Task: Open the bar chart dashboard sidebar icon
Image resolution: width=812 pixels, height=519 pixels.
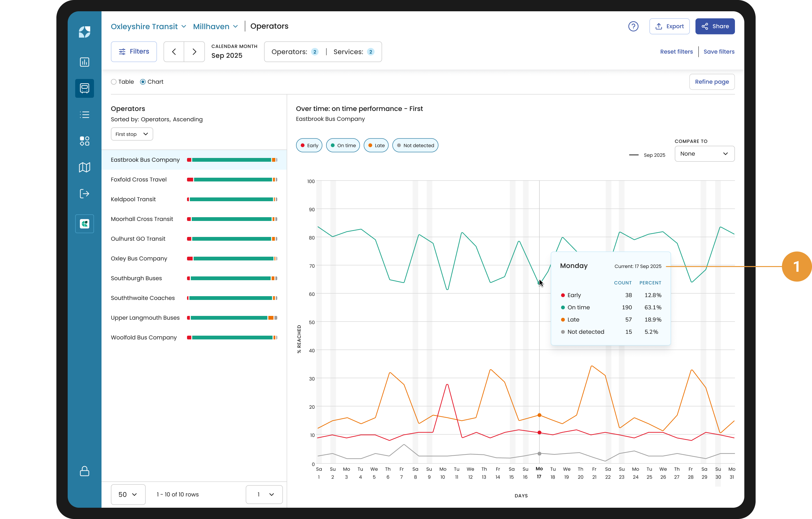Action: [x=84, y=62]
